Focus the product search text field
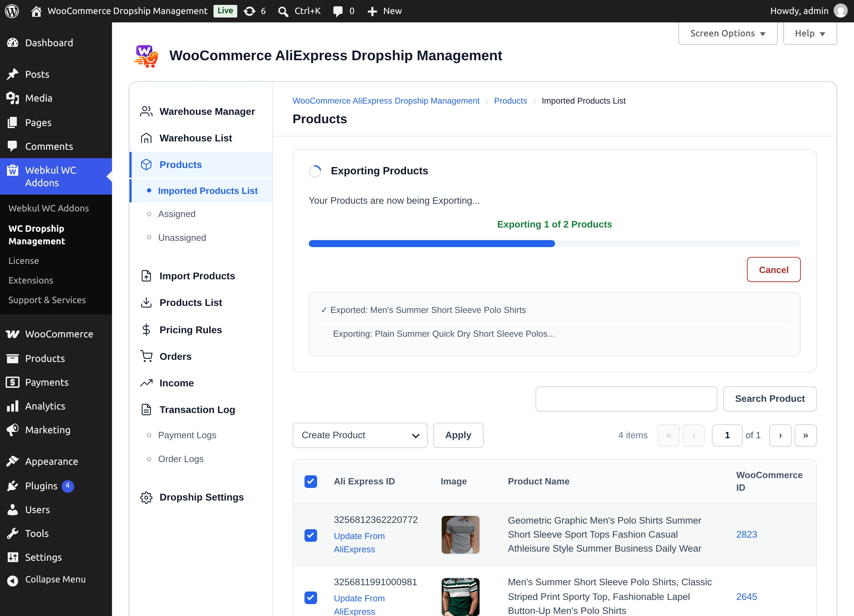 tap(626, 399)
